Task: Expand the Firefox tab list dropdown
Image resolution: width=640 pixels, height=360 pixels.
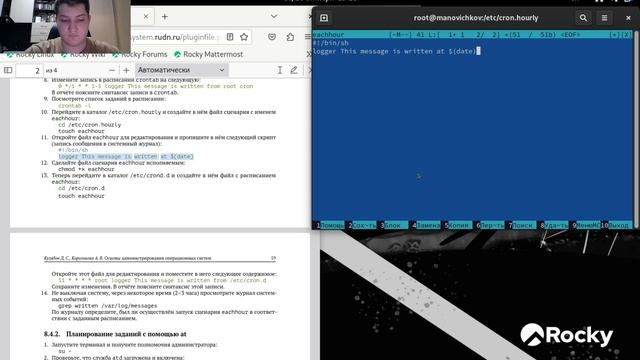Action: pos(274,16)
